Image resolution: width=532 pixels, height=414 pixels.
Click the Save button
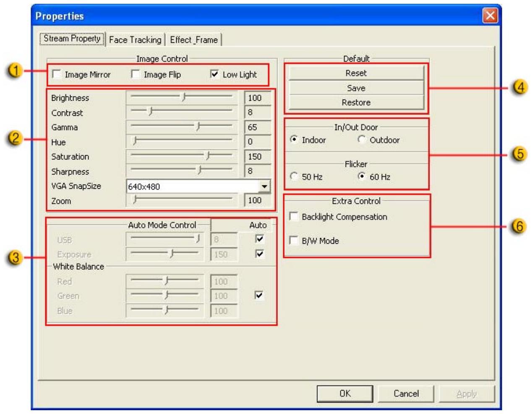point(356,88)
